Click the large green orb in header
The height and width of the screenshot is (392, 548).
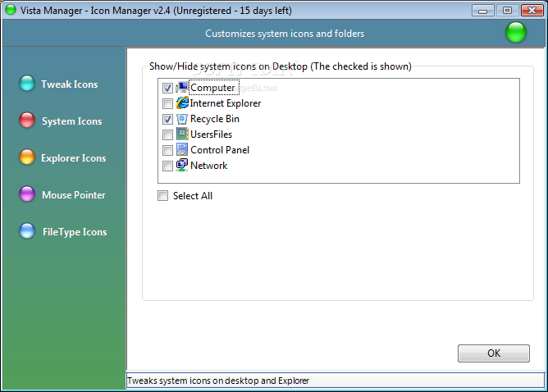point(516,32)
